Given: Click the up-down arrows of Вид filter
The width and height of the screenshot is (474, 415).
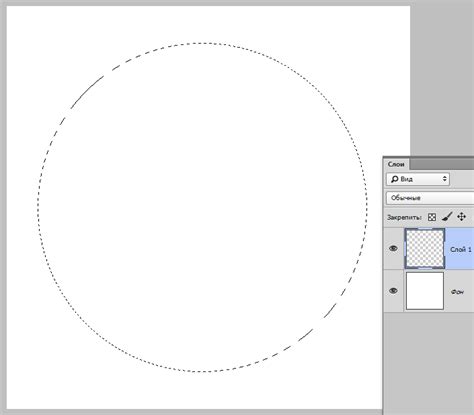Looking at the screenshot, I should [445, 179].
